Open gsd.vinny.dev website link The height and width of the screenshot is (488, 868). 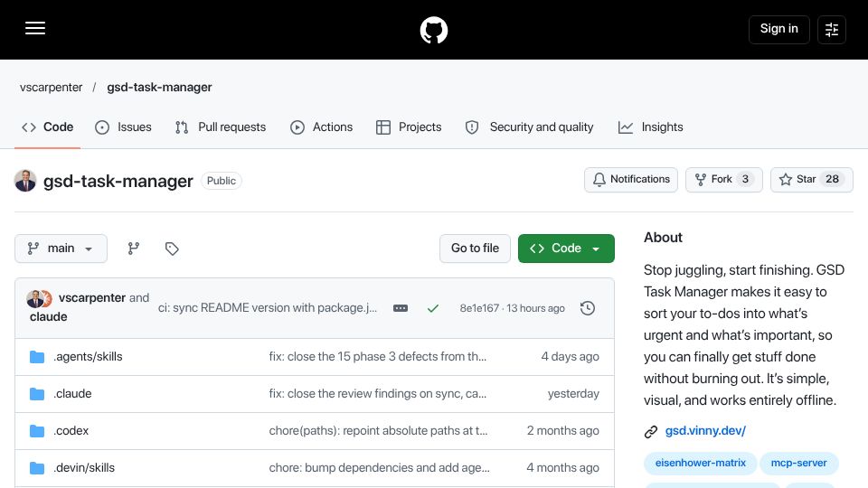pyautogui.click(x=705, y=431)
